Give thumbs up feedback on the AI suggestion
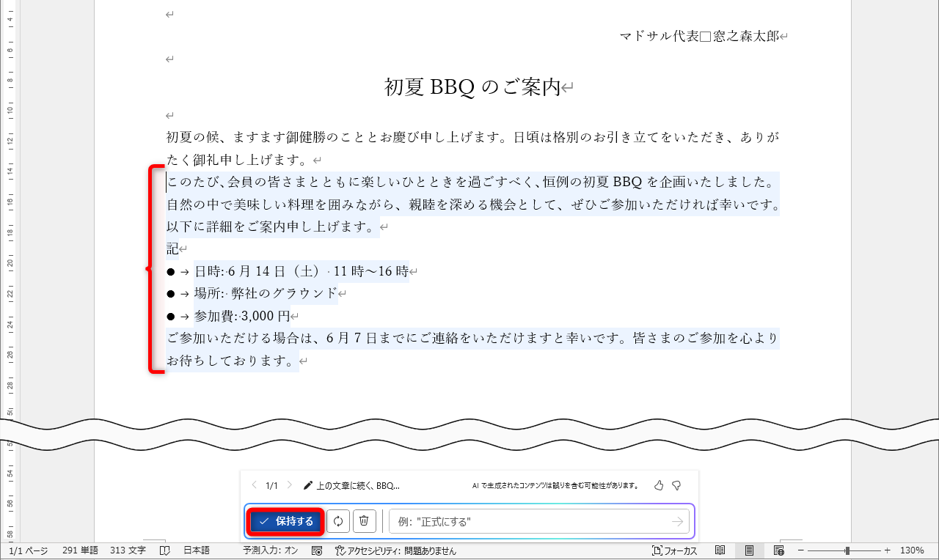This screenshot has height=560, width=939. tap(657, 485)
